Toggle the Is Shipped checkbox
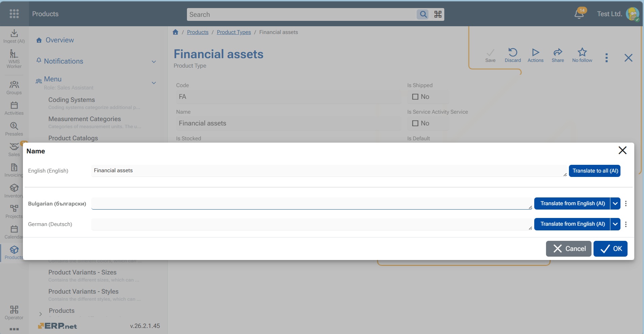The width and height of the screenshot is (644, 334). (x=415, y=97)
